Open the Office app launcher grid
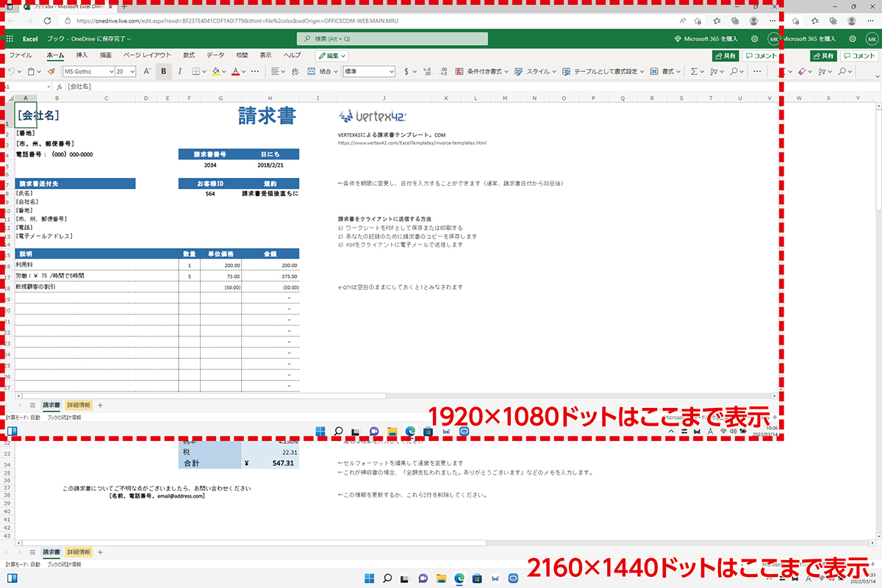Image resolution: width=882 pixels, height=588 pixels. (x=10, y=38)
